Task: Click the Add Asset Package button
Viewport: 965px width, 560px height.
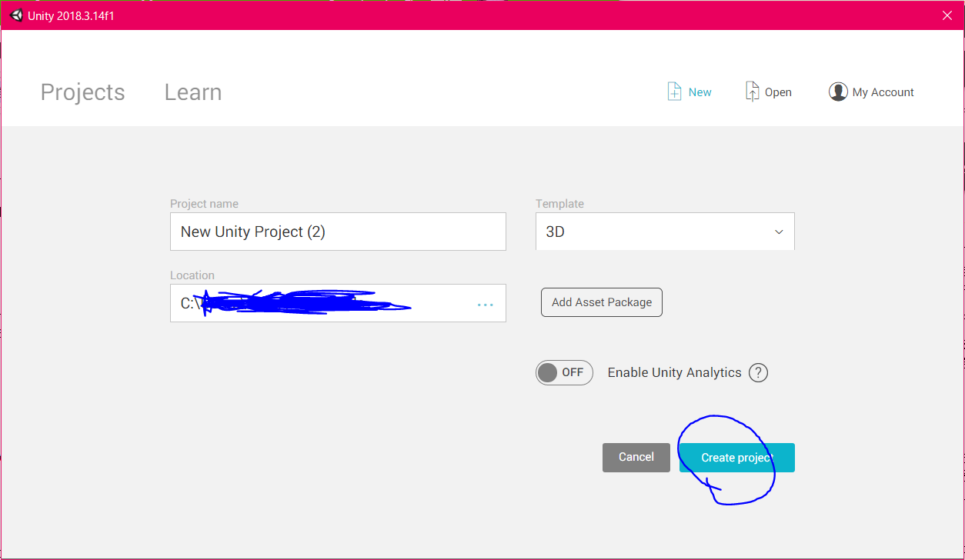Action: 602,302
